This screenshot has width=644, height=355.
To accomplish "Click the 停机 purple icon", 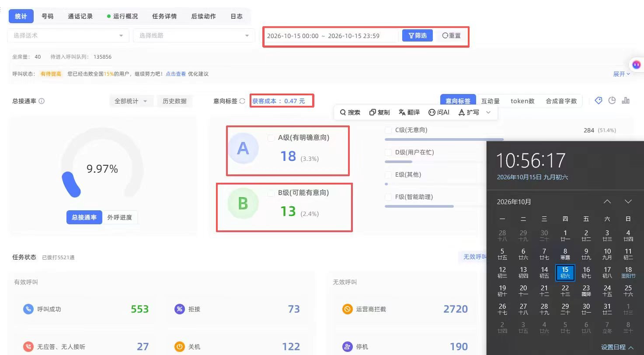I will (x=348, y=347).
